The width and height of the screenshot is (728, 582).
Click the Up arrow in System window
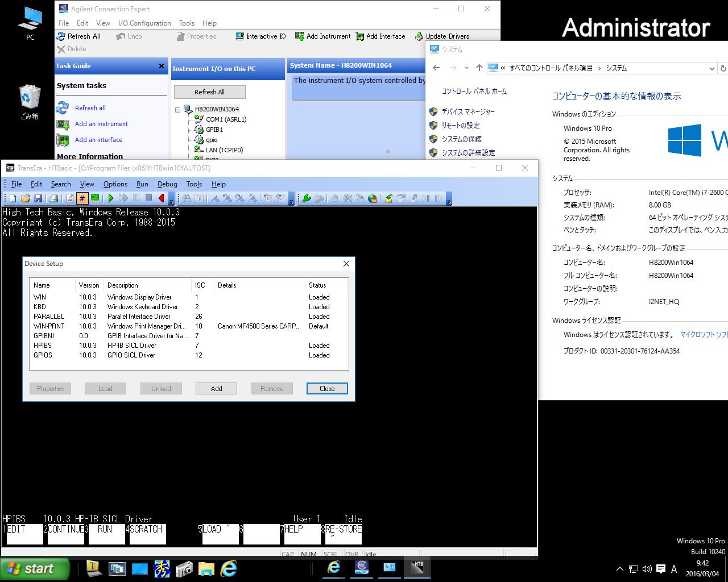tap(479, 68)
